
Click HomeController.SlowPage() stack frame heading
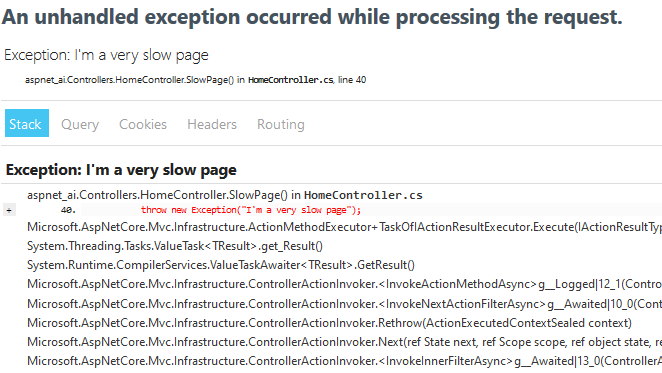coord(225,195)
